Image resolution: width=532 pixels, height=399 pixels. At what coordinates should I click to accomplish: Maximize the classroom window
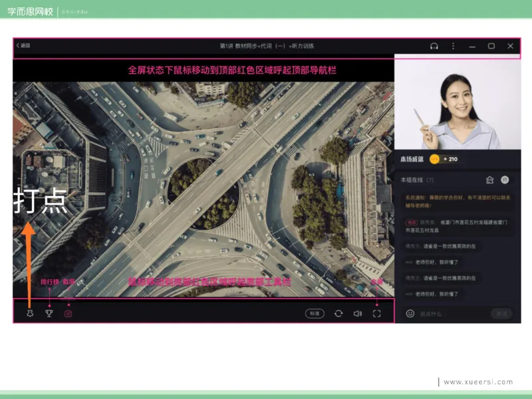(491, 46)
